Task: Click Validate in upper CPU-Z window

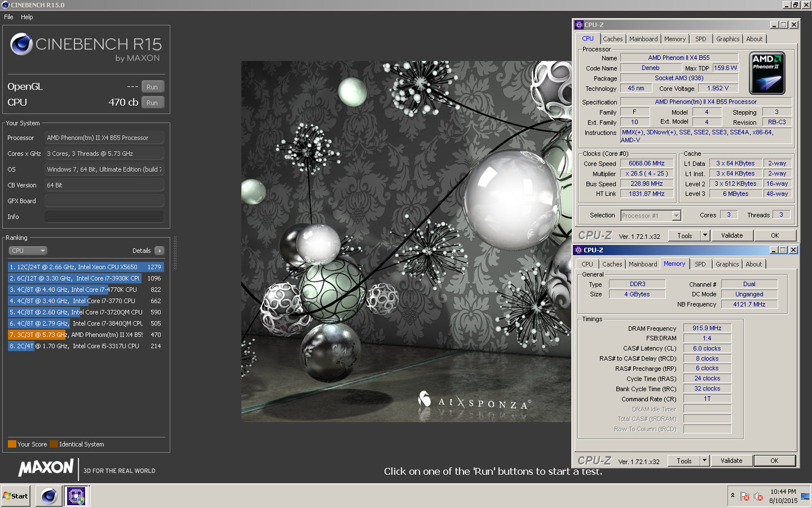Action: coord(732,236)
